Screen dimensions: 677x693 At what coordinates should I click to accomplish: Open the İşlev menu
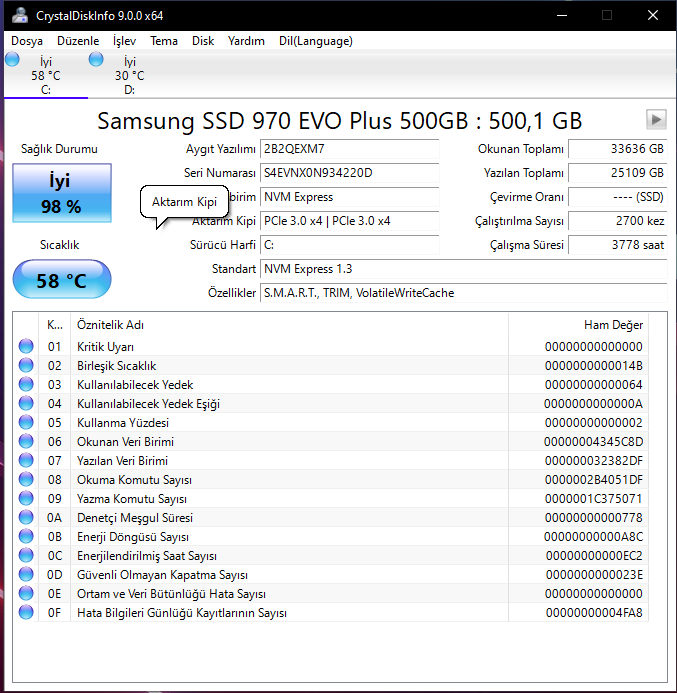(x=124, y=41)
